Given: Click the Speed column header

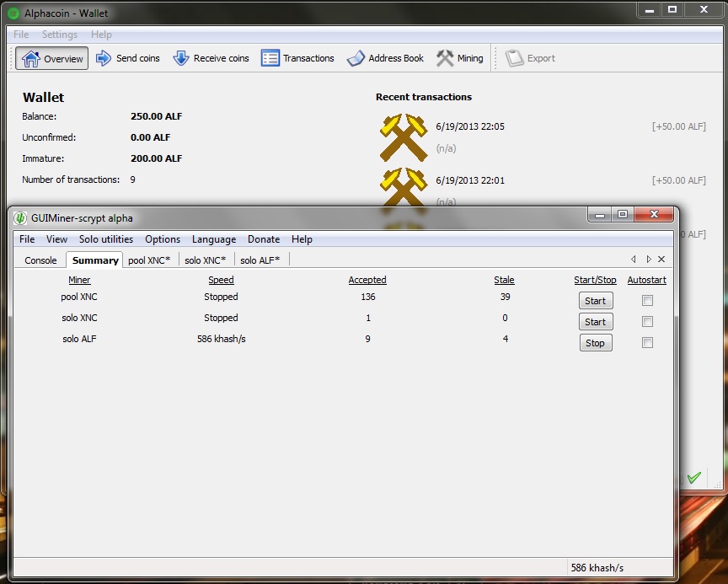Looking at the screenshot, I should coord(221,280).
